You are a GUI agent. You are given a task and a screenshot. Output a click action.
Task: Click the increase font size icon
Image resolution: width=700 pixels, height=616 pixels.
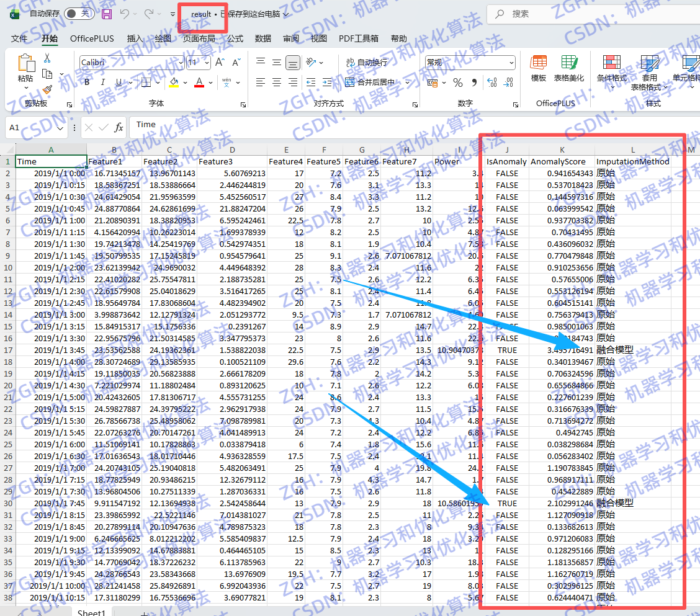220,63
